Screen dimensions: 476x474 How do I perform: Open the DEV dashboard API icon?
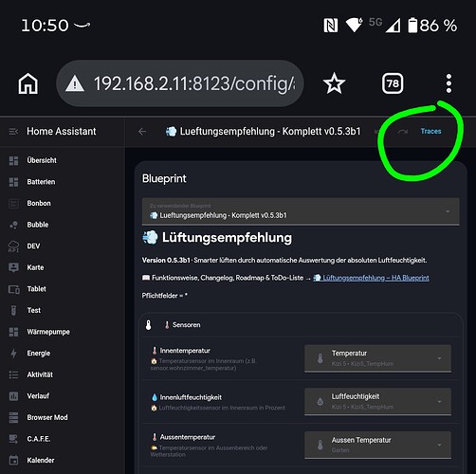[x=13, y=246]
